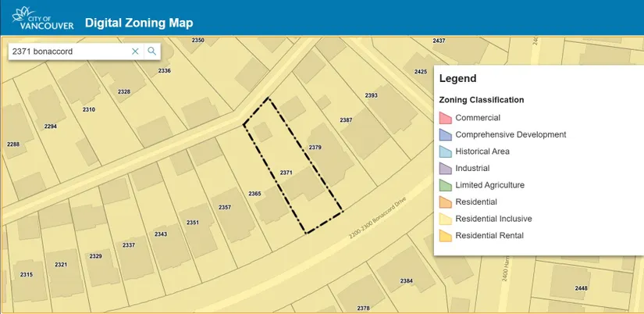
Task: Focus the address search field
Action: click(66, 52)
